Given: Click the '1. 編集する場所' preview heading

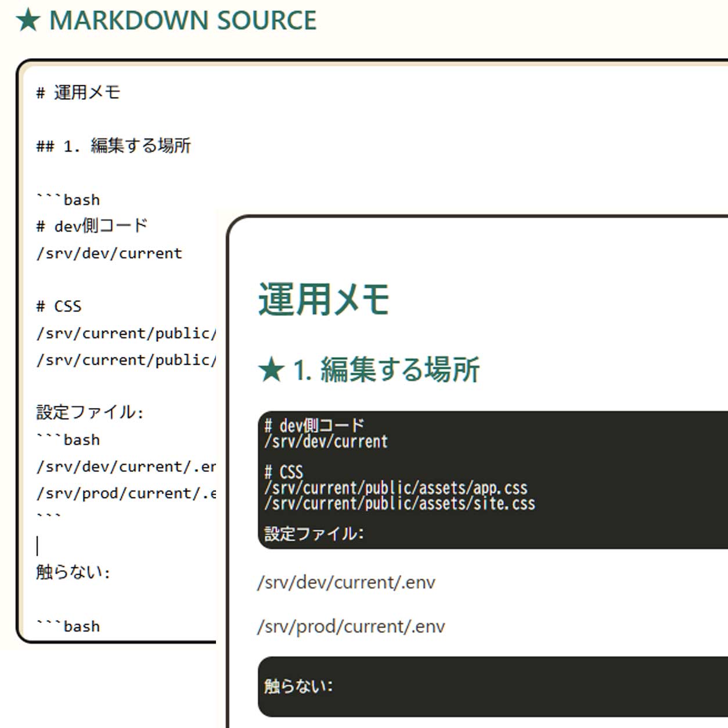Looking at the screenshot, I should [387, 370].
